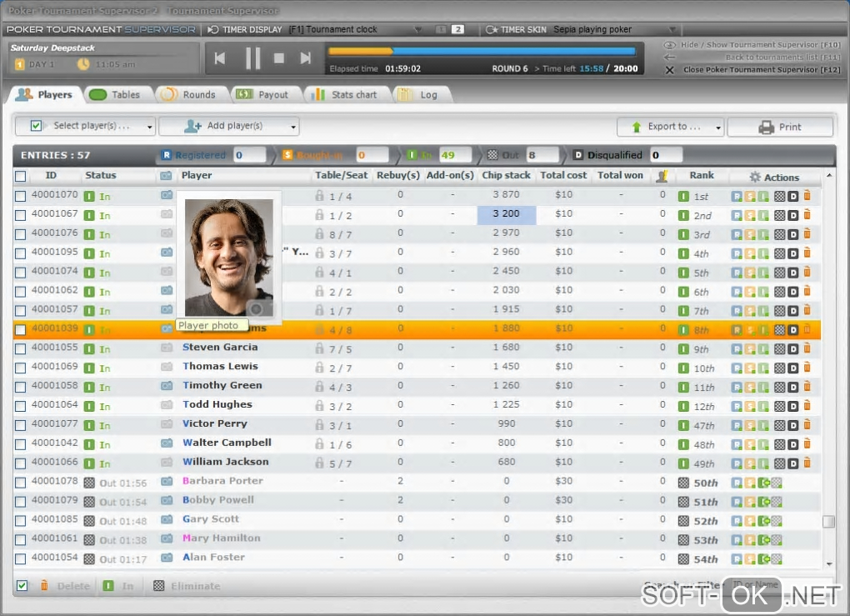Delete Steven Garcia using the trash icon
The height and width of the screenshot is (616, 850).
click(807, 348)
